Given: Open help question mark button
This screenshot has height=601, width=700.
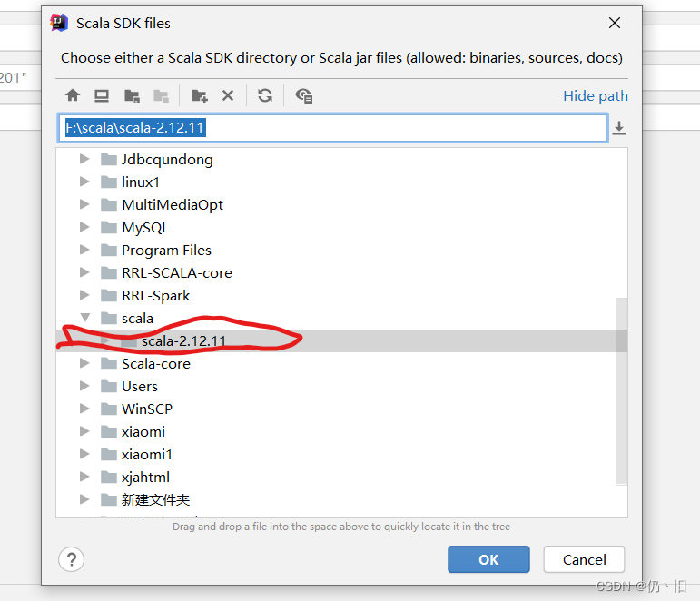Looking at the screenshot, I should pos(72,559).
